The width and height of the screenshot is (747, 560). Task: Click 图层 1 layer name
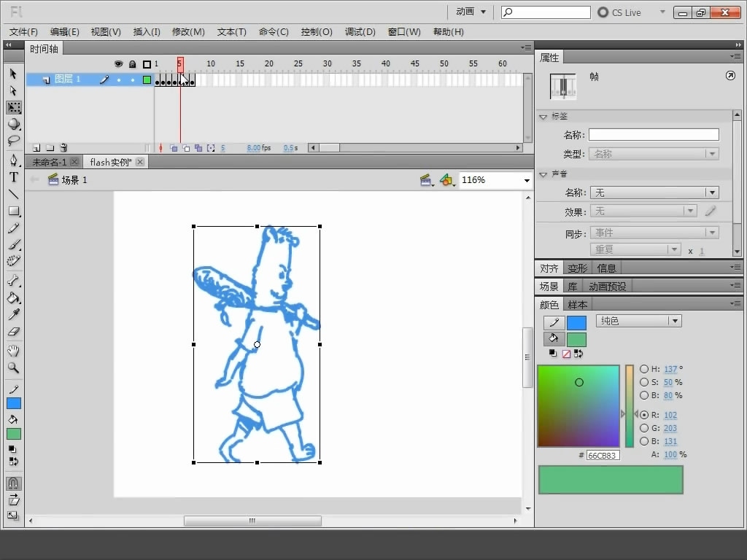(x=67, y=79)
